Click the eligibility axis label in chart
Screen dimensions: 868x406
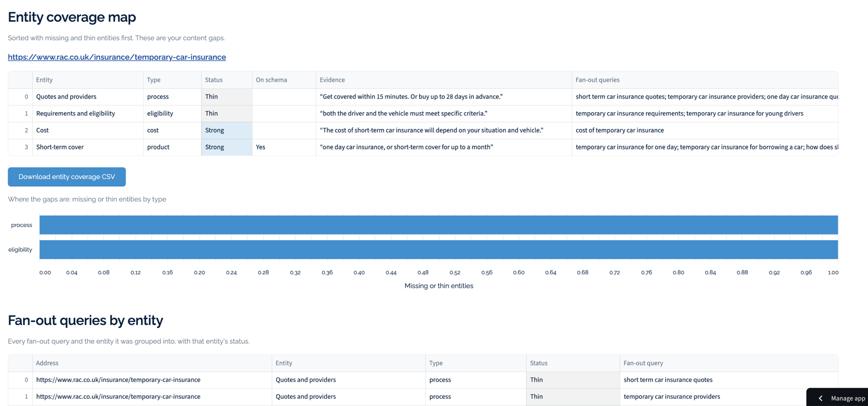(20, 250)
